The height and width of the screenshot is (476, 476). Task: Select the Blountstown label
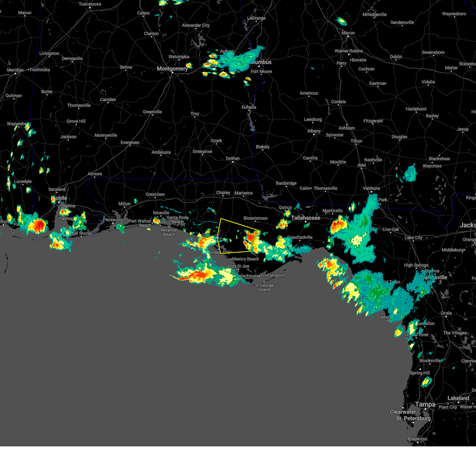255,218
